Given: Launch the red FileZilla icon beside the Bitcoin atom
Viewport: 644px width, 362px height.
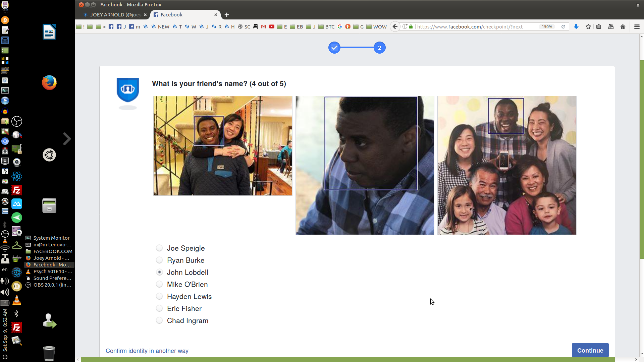Looking at the screenshot, I should pyautogui.click(x=17, y=190).
